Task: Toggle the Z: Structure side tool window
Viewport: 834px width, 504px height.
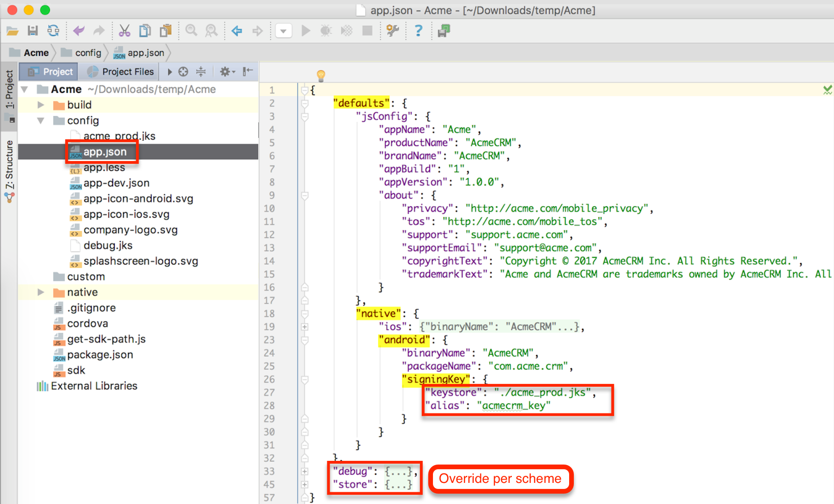Action: [x=9, y=171]
